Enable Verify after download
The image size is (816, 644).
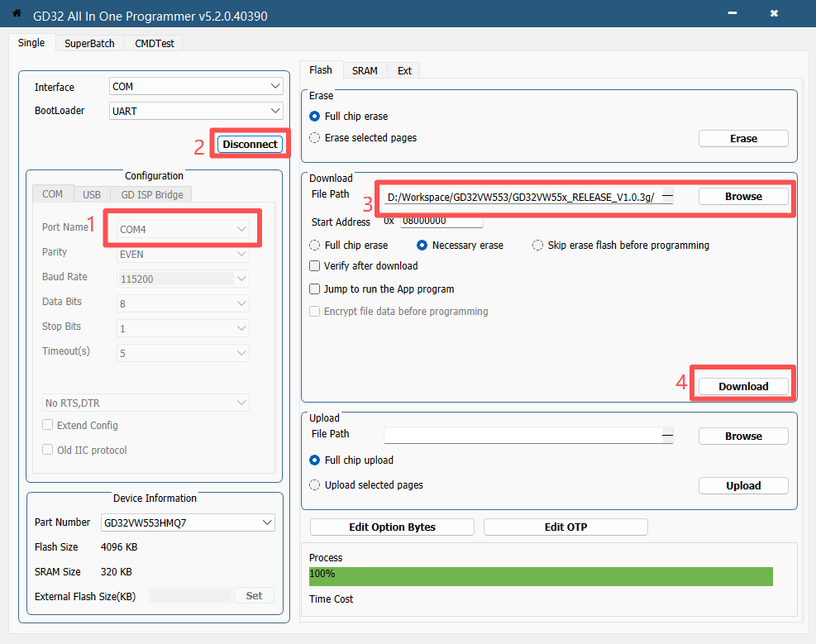pyautogui.click(x=364, y=266)
